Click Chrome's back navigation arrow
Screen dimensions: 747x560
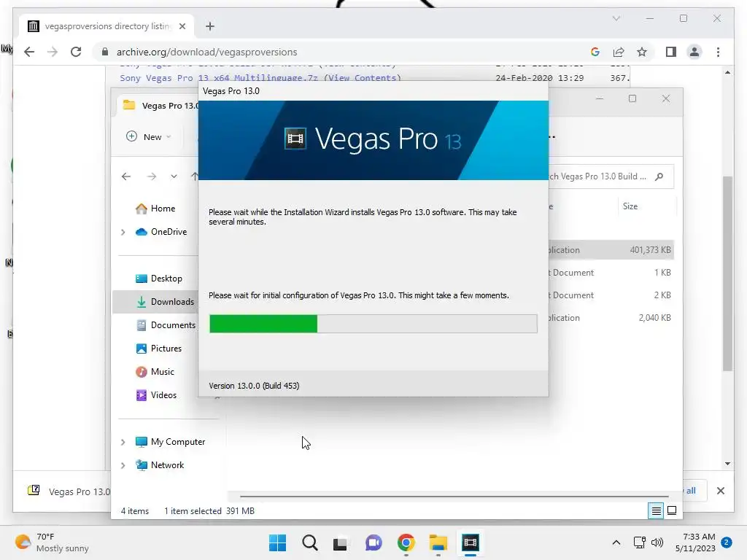(29, 52)
